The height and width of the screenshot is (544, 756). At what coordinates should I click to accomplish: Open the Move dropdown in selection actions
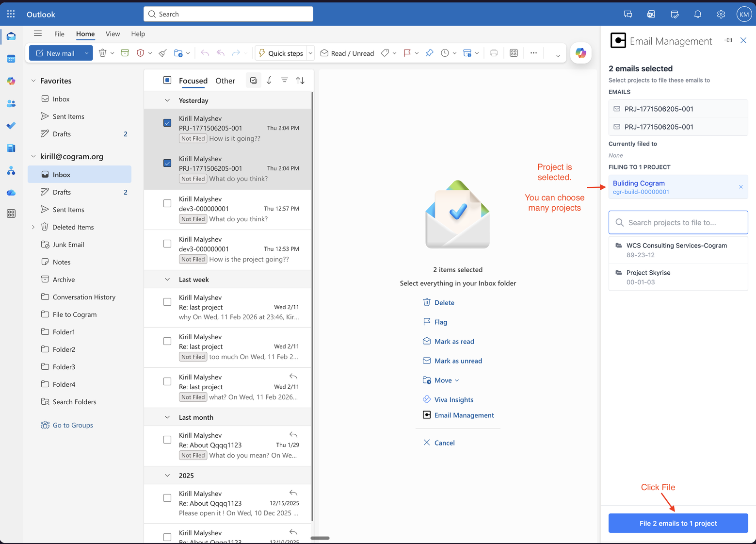pos(441,380)
